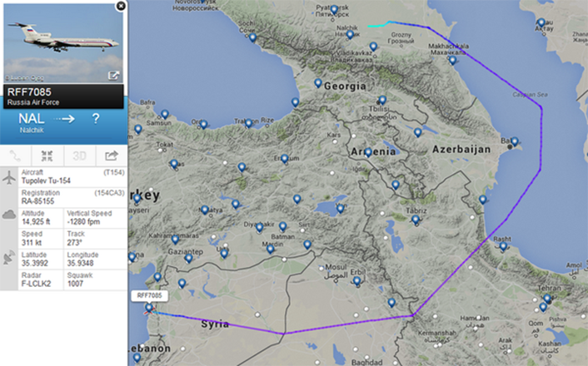The image size is (588, 366).
Task: Select the Makhachkala airport pin
Action: tap(452, 59)
